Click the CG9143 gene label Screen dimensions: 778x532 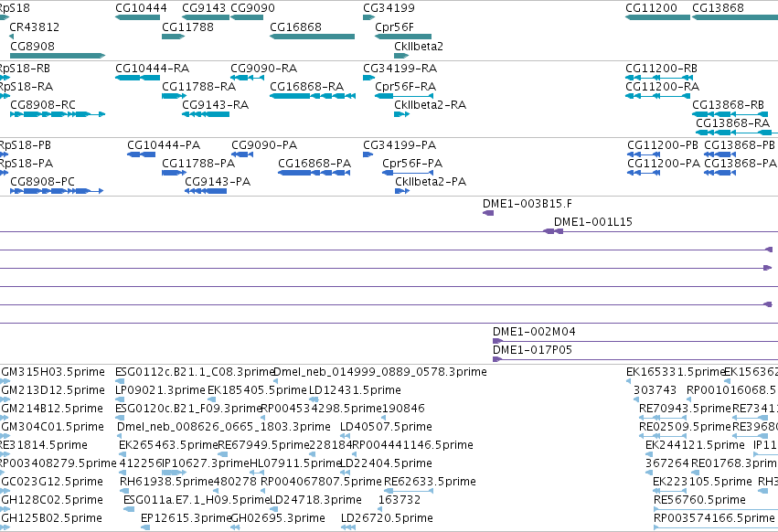tap(204, 8)
